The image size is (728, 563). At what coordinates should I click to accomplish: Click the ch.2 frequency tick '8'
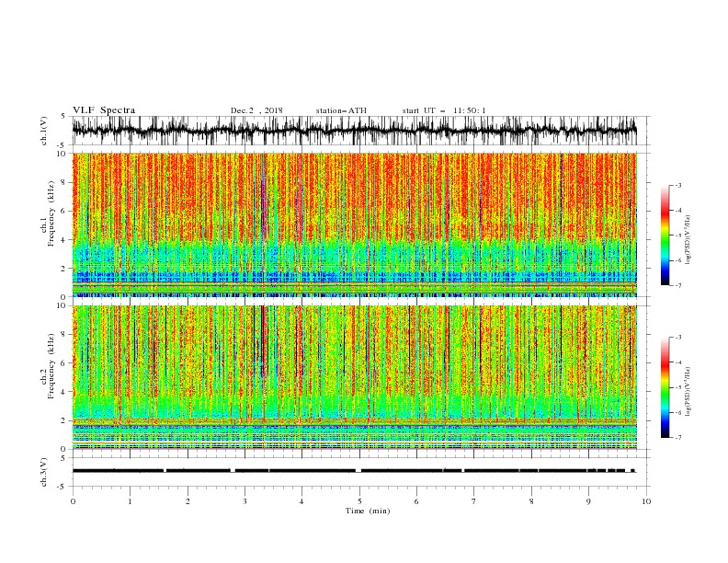pos(63,335)
